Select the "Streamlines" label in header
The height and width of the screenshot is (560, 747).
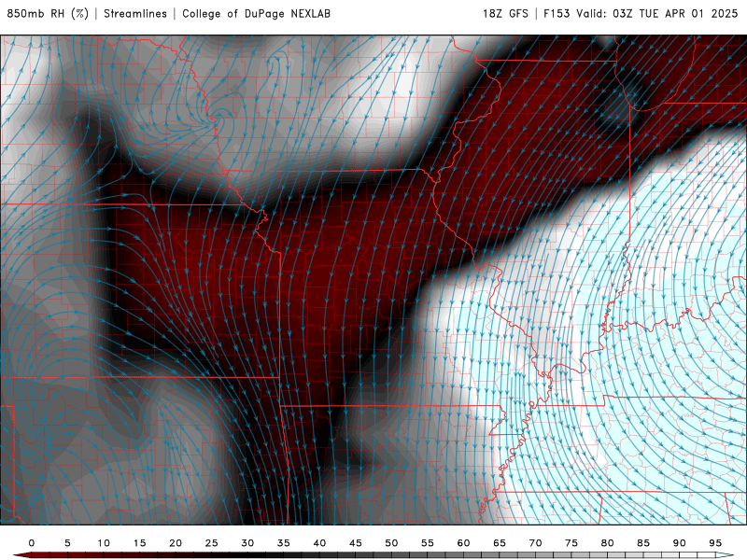[x=135, y=14]
